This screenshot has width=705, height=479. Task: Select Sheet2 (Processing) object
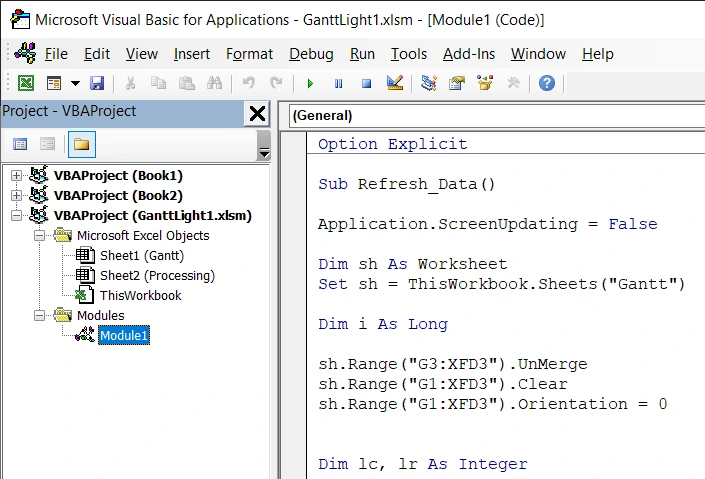click(x=157, y=275)
